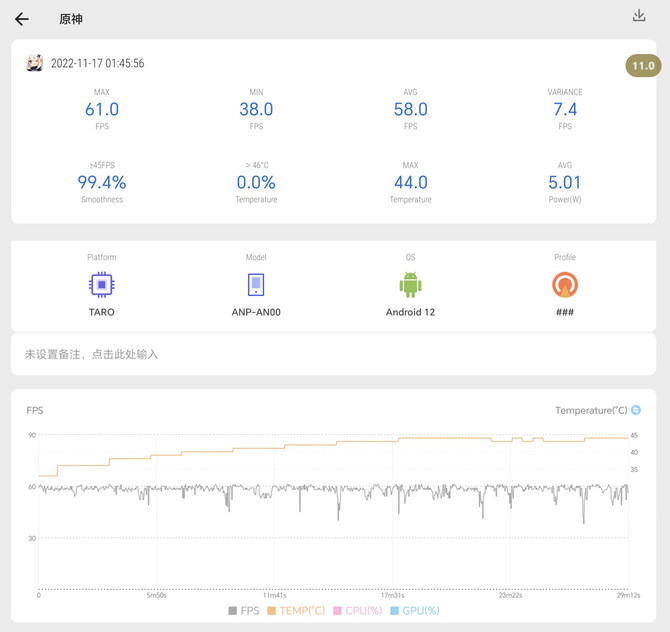Tap the 44.0 max Temperature value

[x=410, y=182]
